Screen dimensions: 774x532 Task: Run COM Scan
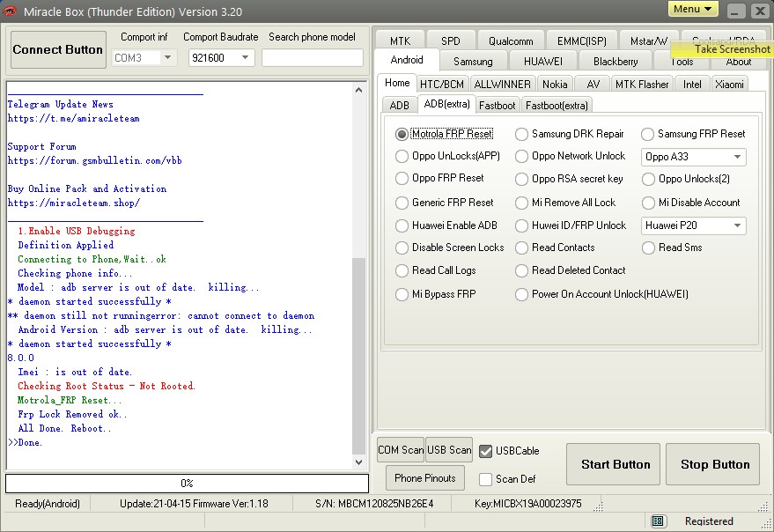(x=401, y=450)
